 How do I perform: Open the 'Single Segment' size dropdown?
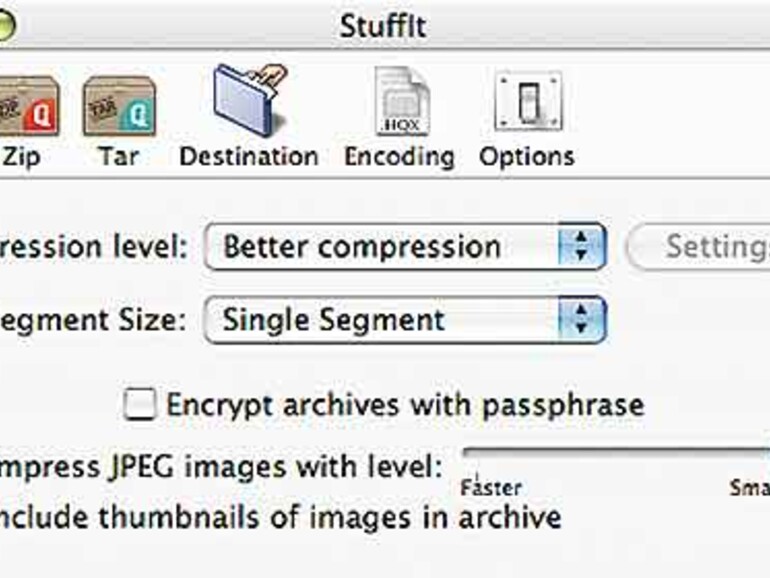385,320
